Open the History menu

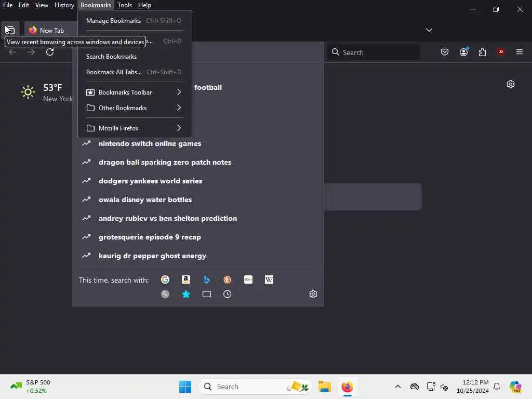pos(64,5)
